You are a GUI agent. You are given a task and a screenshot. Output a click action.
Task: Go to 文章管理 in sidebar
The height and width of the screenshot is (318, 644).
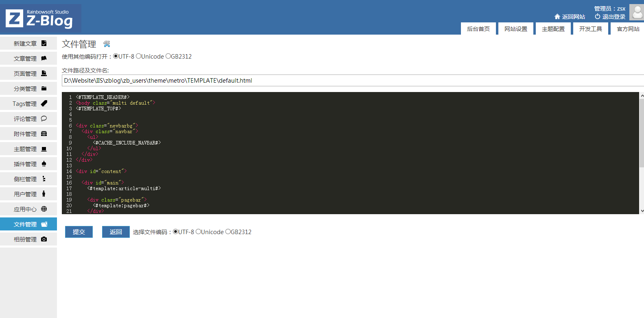[28, 58]
